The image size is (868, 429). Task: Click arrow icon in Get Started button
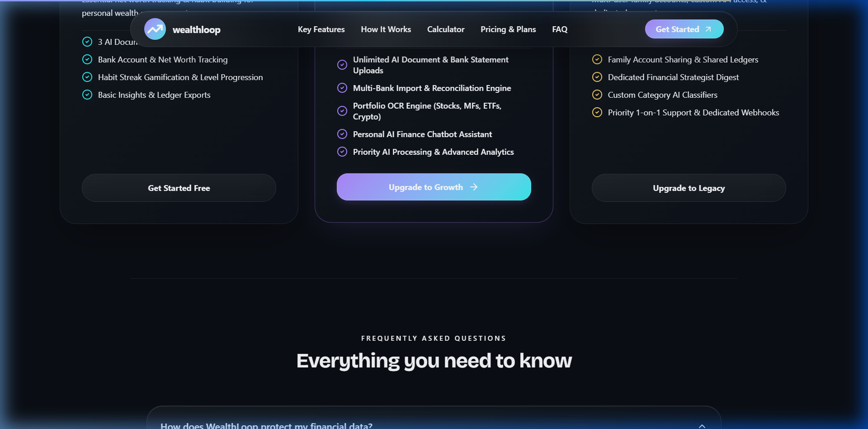pos(708,29)
